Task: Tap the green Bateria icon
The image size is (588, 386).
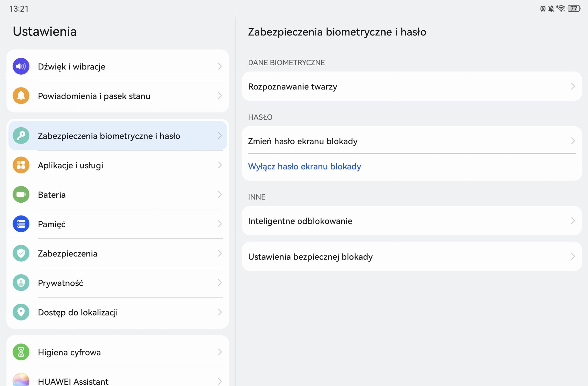Action: [21, 194]
